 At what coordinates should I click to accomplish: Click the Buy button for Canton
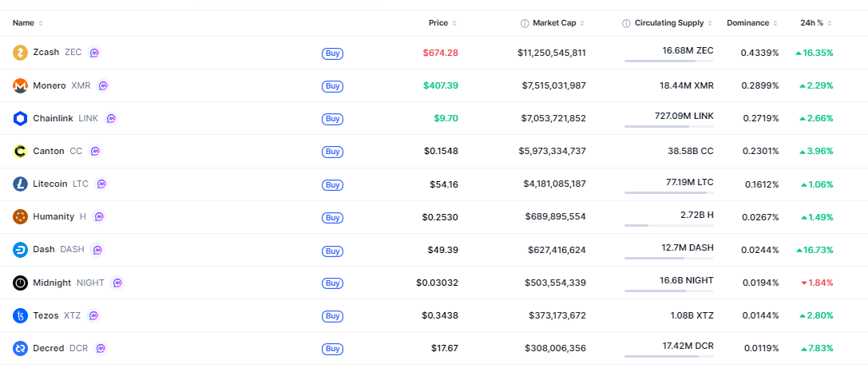[x=332, y=152]
